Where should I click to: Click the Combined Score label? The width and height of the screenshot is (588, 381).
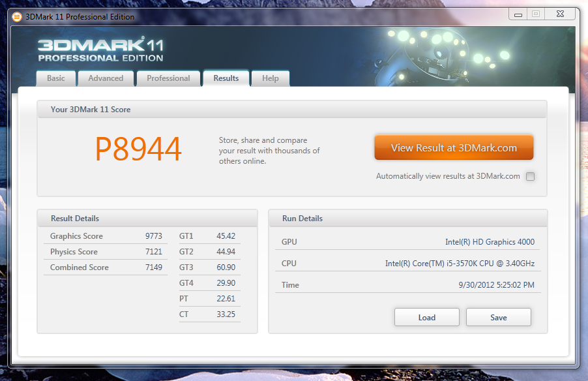pyautogui.click(x=80, y=267)
